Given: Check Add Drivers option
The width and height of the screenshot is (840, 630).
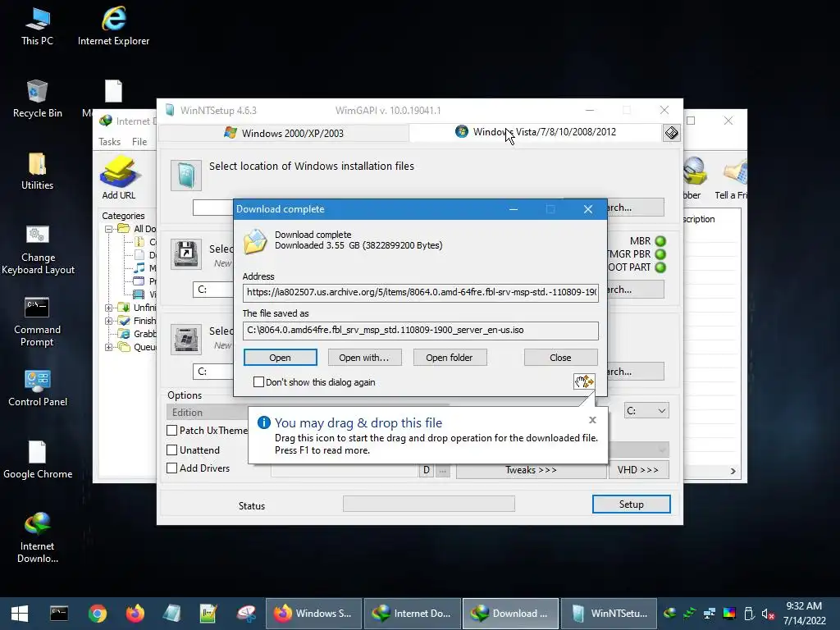Looking at the screenshot, I should [x=172, y=468].
